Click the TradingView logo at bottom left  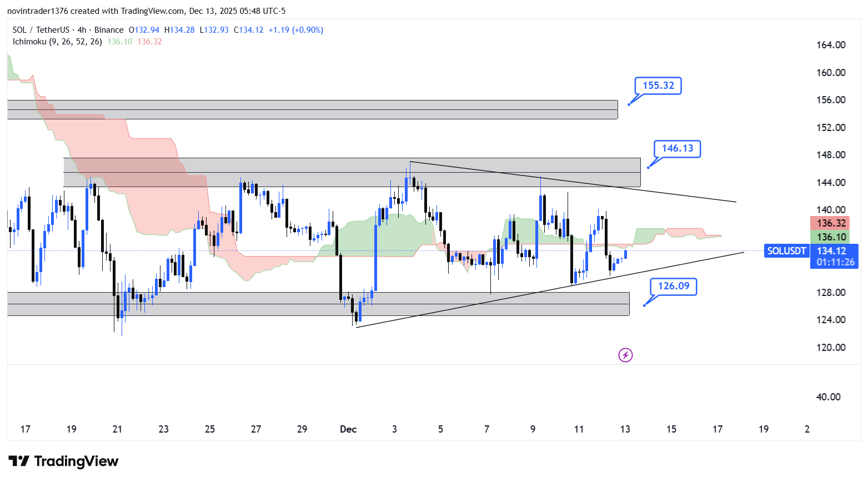click(64, 461)
